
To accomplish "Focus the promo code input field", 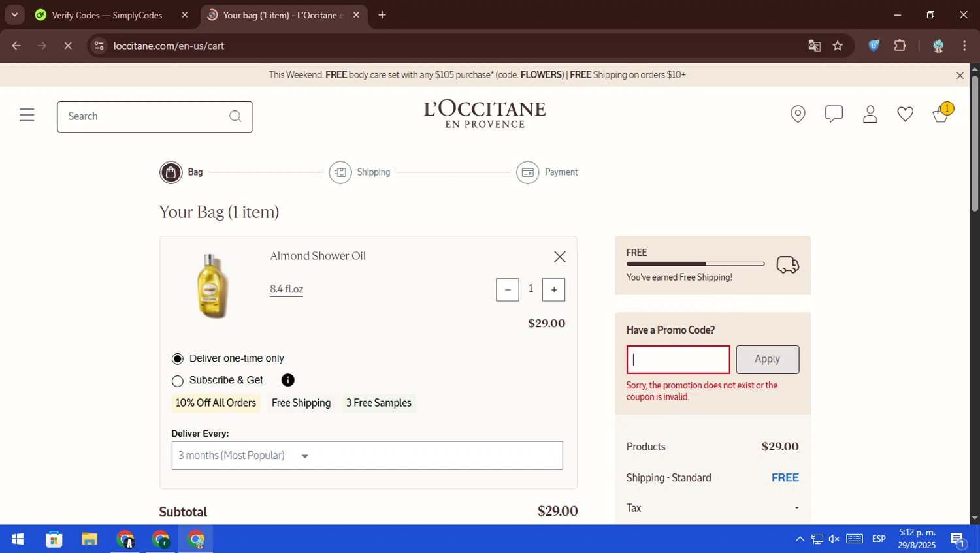I will 678,360.
